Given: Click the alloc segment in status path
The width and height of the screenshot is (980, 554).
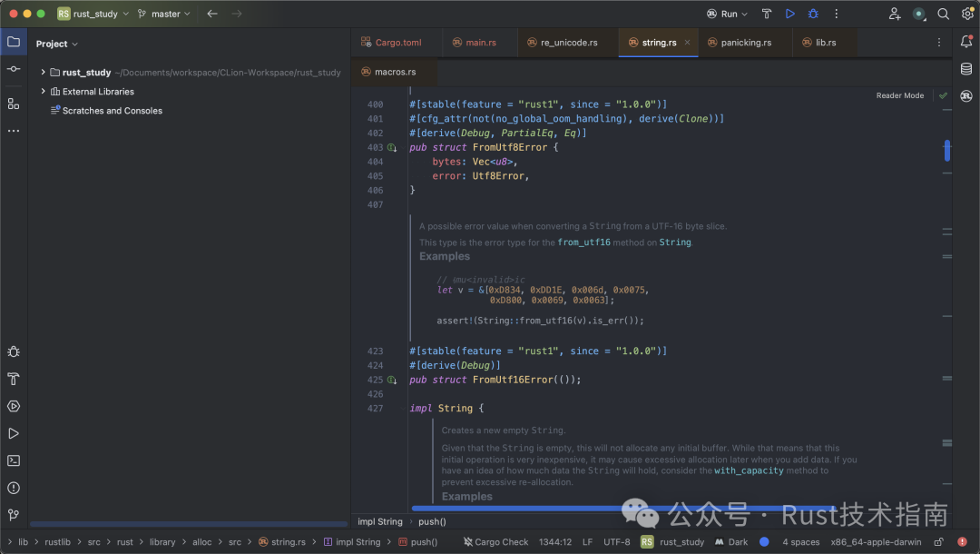Looking at the screenshot, I should [201, 542].
